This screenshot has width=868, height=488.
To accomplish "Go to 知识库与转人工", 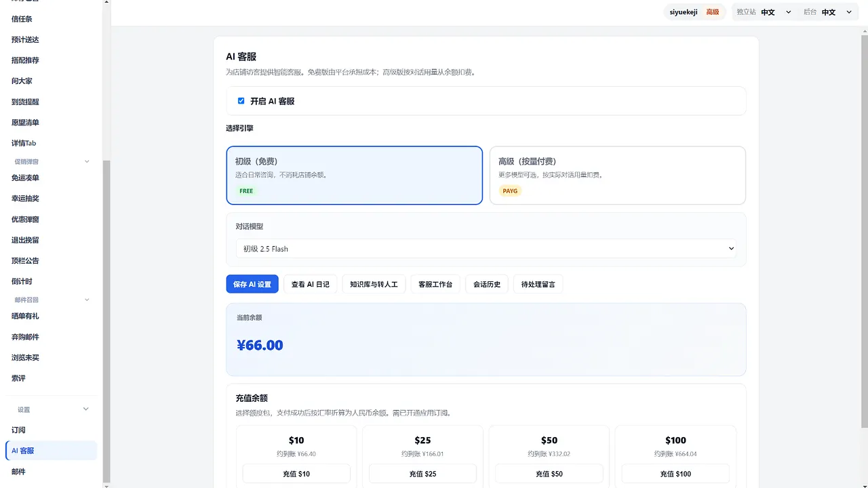I will [x=374, y=285].
